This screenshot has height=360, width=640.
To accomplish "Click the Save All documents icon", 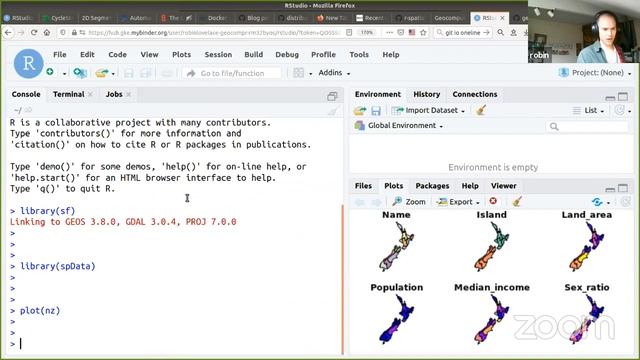I will 146,73.
